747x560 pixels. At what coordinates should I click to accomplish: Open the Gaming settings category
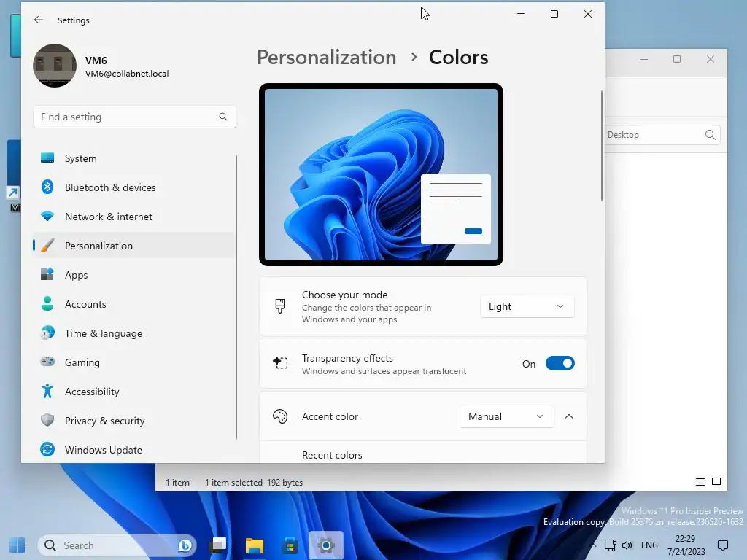click(133, 362)
